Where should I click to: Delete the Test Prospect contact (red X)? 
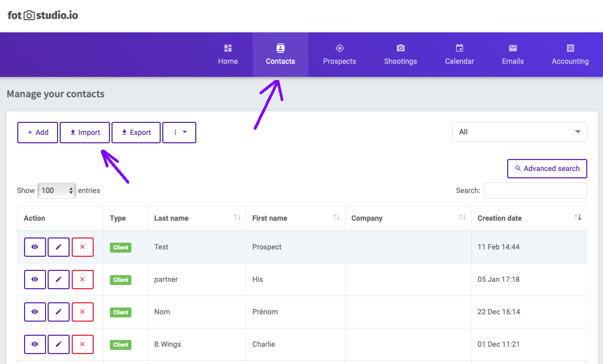point(82,247)
